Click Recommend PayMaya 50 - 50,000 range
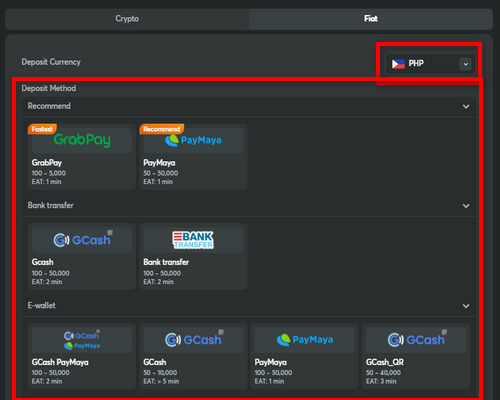This screenshot has height=400, width=500. click(x=161, y=173)
